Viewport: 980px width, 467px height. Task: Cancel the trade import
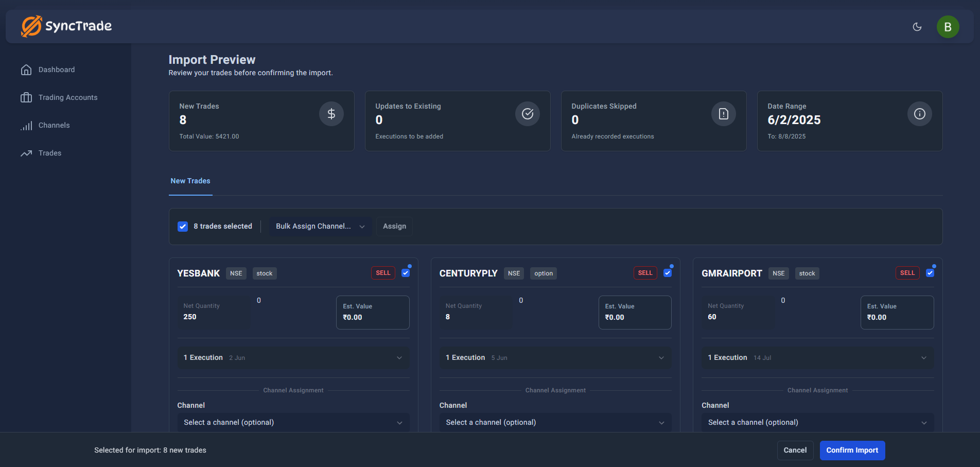click(x=795, y=450)
